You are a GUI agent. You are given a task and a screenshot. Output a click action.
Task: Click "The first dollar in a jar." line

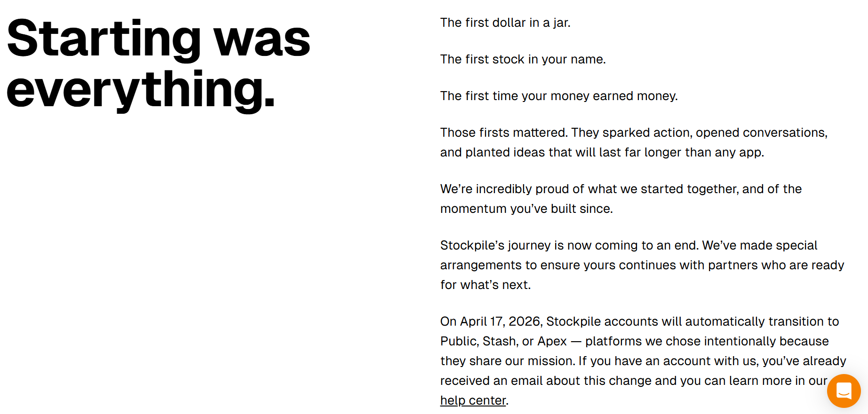505,23
